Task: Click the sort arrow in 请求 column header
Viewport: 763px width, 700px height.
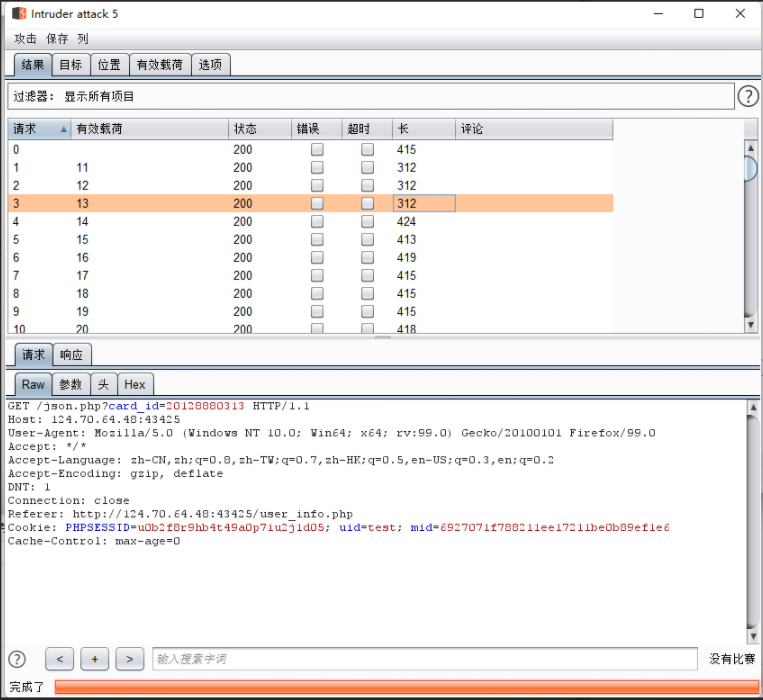Action: tap(63, 129)
